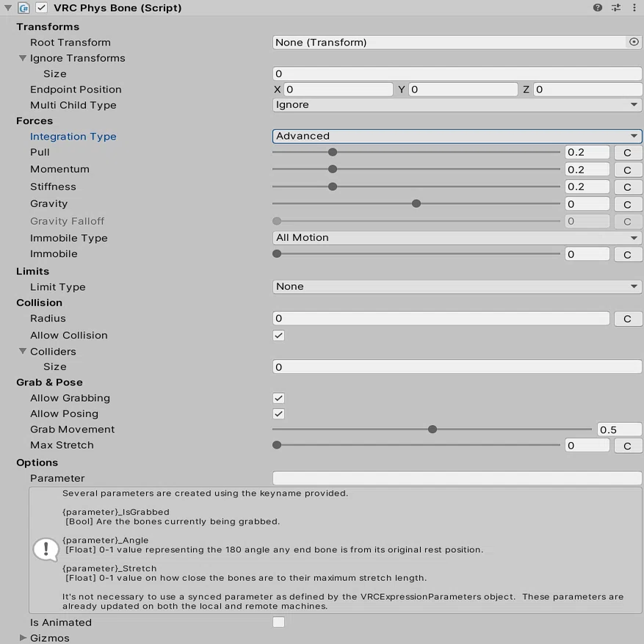644x644 pixels.
Task: Uncheck Allow Posing
Action: tap(278, 413)
